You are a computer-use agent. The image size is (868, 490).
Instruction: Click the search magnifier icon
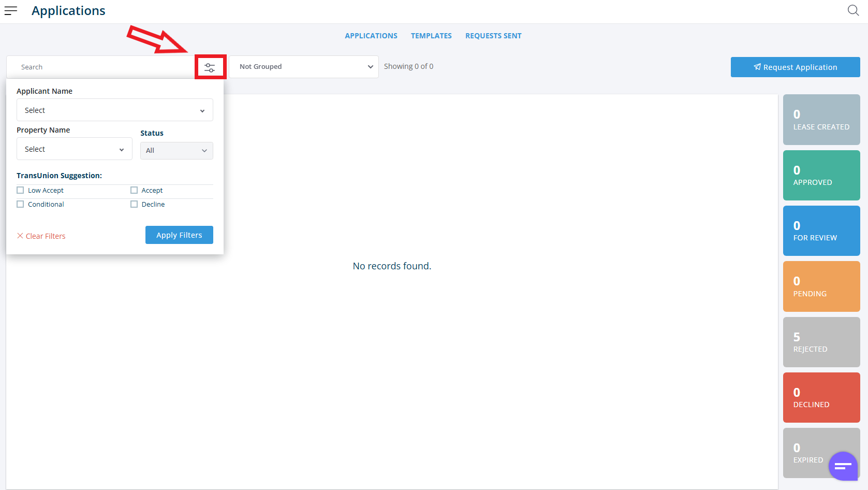[x=853, y=10]
